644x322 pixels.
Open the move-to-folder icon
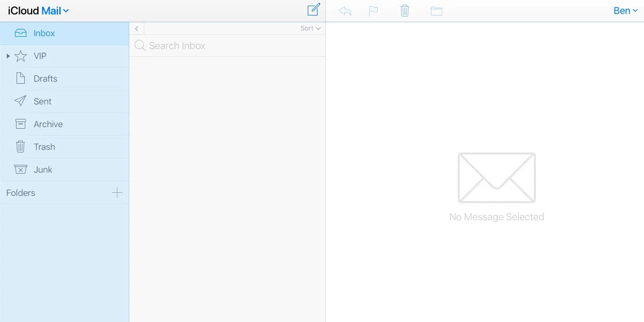tap(437, 11)
